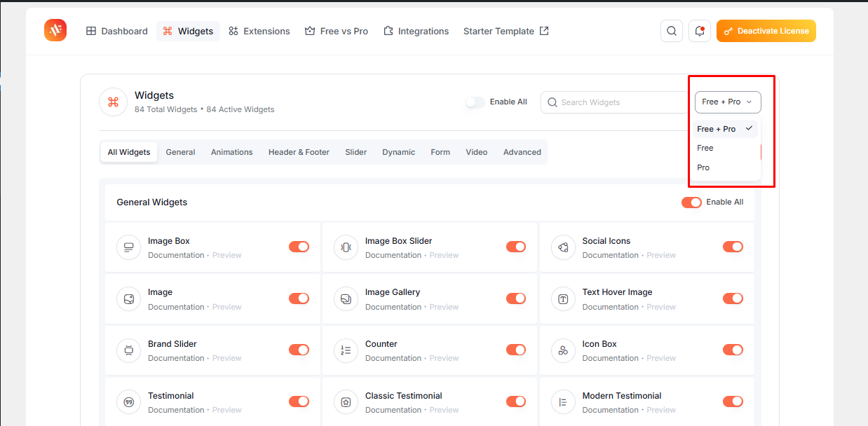Switch to the Form tab
868x426 pixels.
[x=440, y=152]
